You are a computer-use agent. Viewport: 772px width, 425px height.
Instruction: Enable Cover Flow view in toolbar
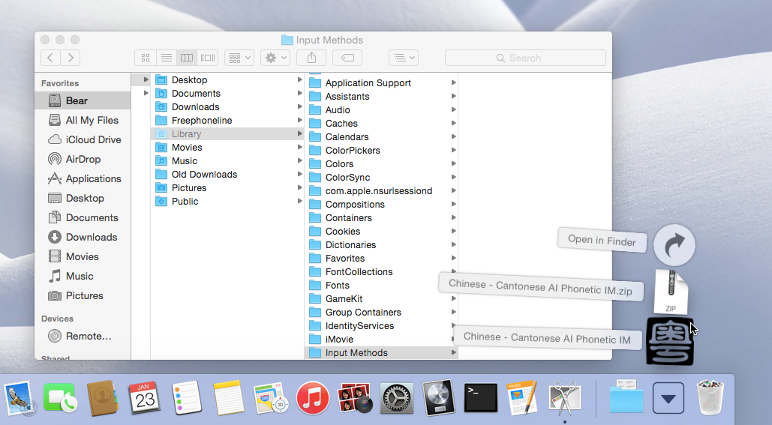click(x=208, y=58)
